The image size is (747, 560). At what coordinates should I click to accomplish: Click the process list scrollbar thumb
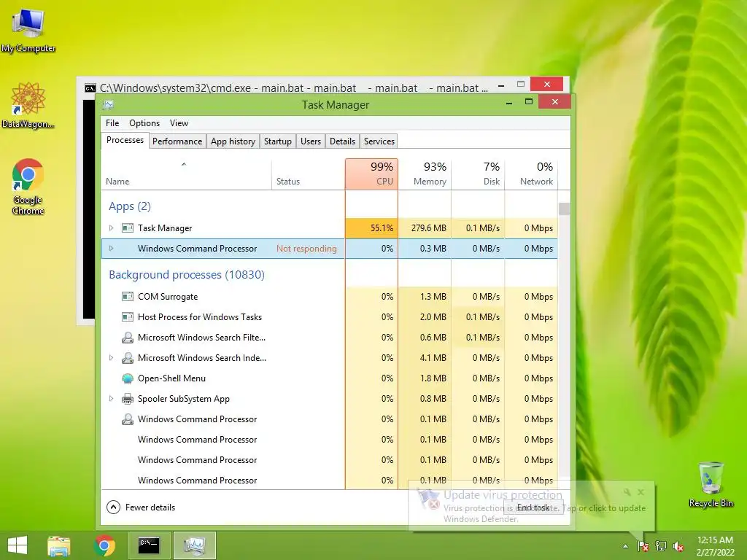point(564,209)
